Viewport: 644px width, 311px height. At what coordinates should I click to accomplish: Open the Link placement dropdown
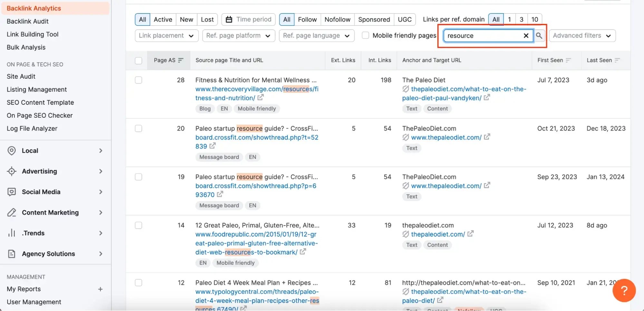166,35
